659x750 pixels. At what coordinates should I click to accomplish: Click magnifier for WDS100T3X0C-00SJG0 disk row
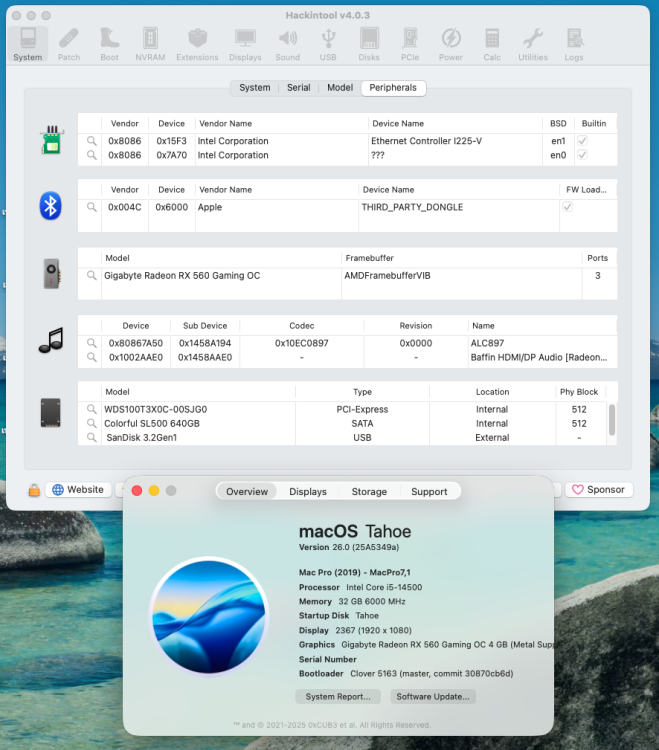(91, 409)
